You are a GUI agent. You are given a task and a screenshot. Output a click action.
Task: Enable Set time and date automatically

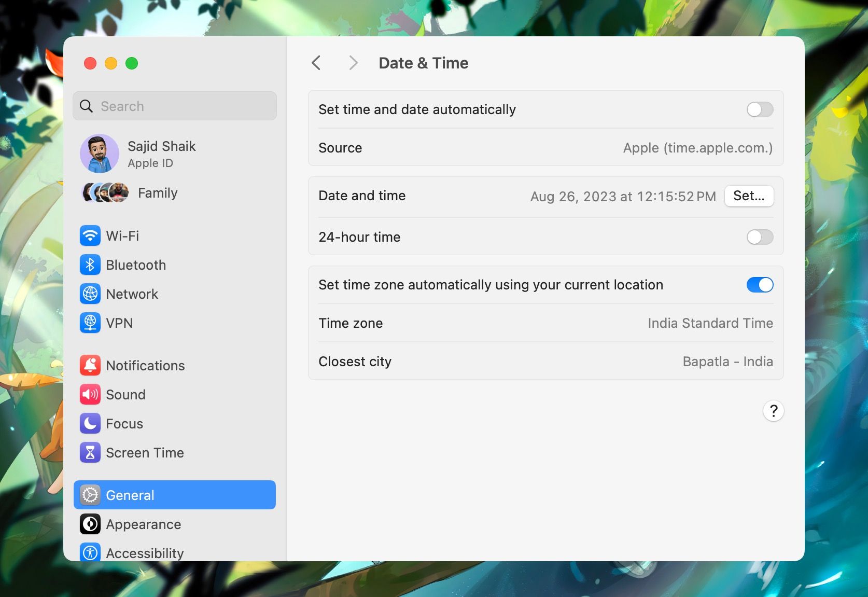point(759,109)
